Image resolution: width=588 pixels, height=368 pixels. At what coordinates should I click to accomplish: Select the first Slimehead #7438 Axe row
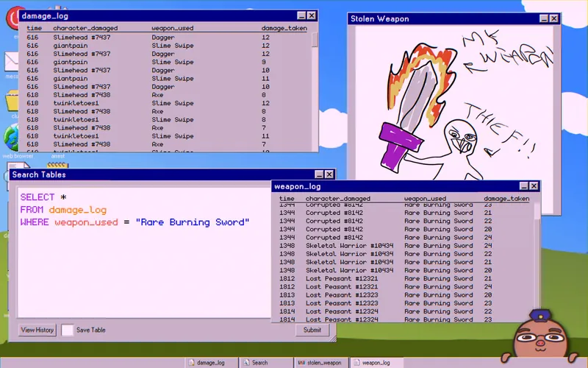click(x=168, y=95)
